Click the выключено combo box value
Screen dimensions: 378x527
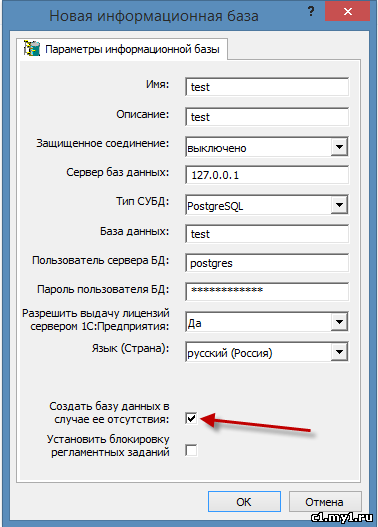point(217,148)
